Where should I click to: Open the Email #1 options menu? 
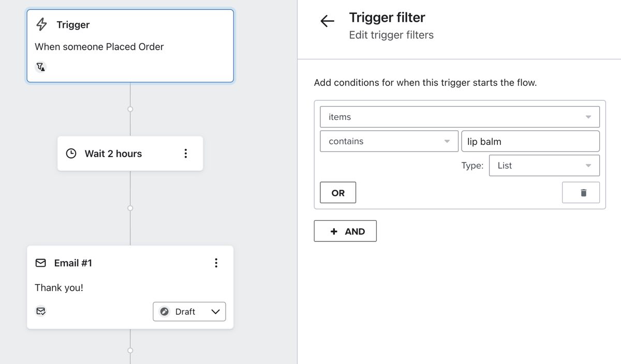click(x=216, y=263)
